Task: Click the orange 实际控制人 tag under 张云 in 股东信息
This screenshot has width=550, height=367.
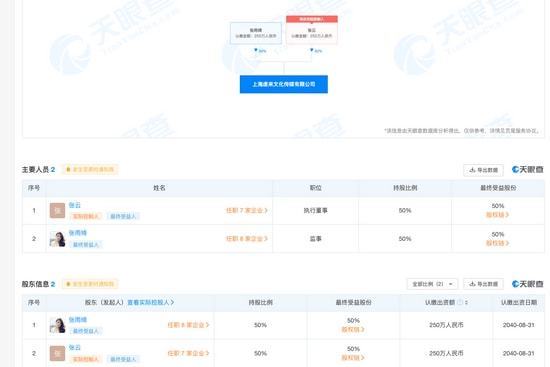Action: [86, 359]
